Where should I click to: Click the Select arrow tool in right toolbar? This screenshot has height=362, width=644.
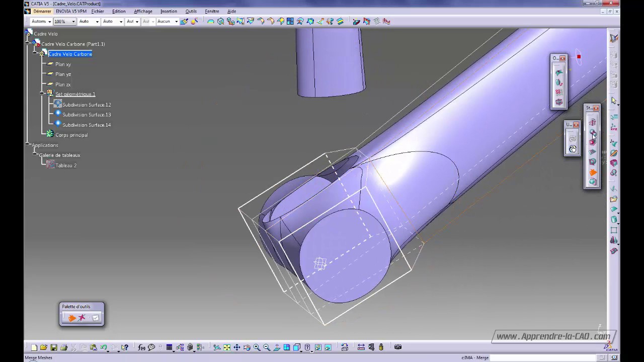[614, 101]
